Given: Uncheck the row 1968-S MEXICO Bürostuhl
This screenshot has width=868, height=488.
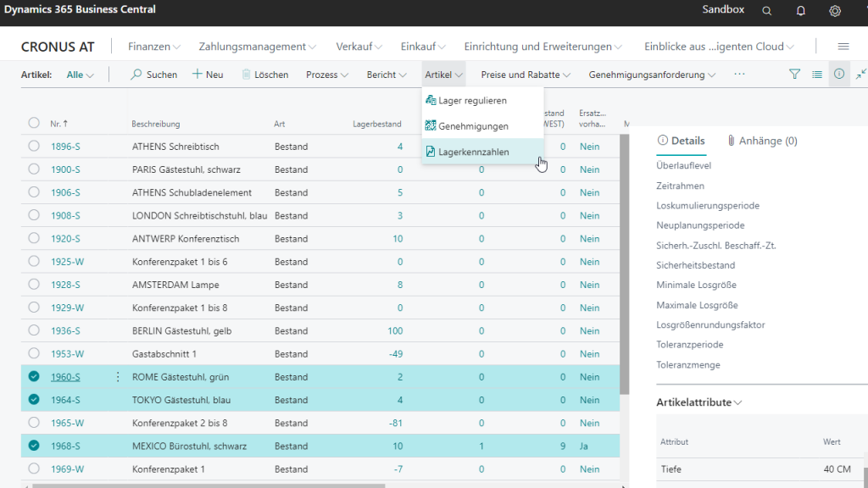Looking at the screenshot, I should (34, 446).
